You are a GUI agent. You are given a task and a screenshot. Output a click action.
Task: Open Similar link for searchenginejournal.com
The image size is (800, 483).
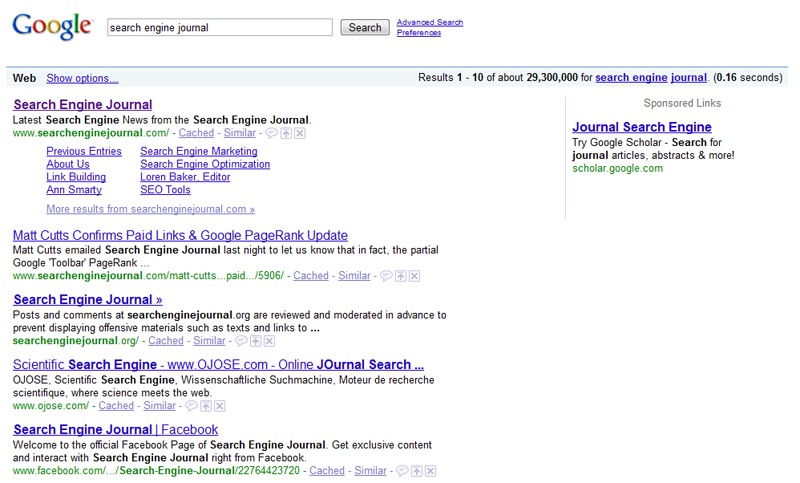[239, 133]
